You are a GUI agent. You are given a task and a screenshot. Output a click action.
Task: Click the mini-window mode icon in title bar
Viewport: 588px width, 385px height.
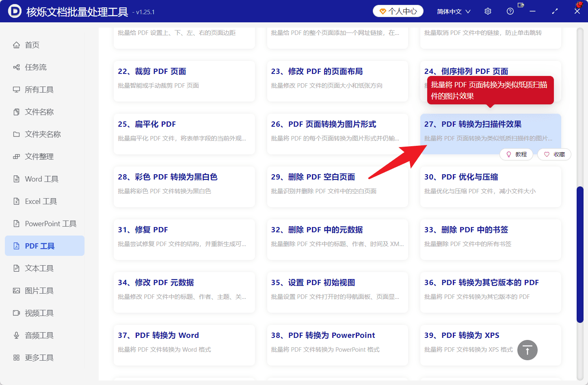pos(521,5)
